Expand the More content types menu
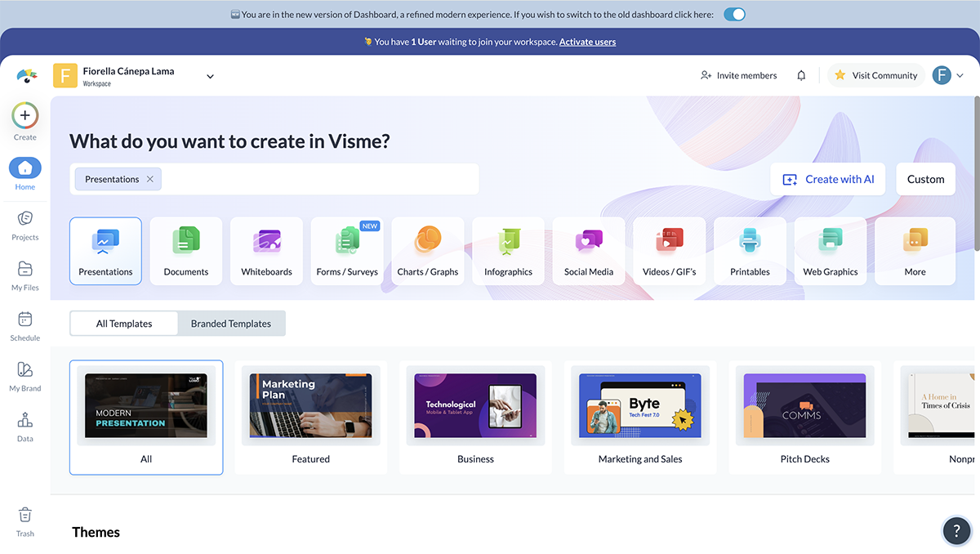Image resolution: width=980 pixels, height=554 pixels. [915, 251]
